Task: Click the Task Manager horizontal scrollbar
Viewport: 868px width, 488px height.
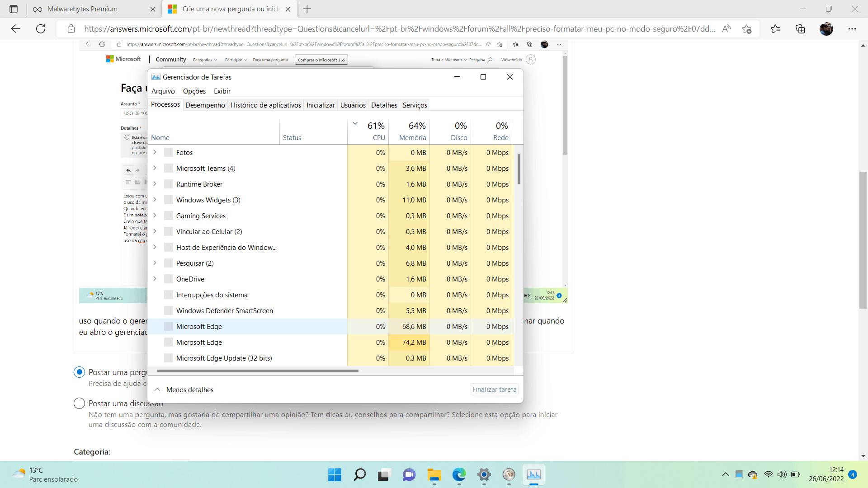Action: point(258,371)
